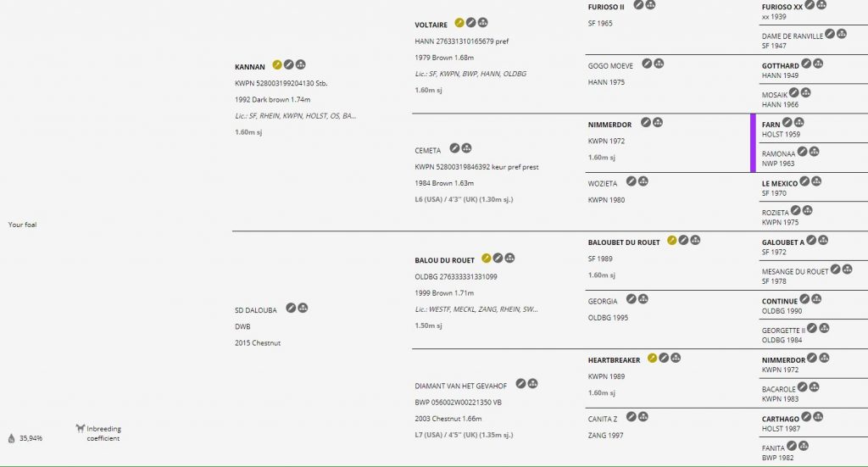868x467 pixels.
Task: Open the pedigree tree icon next to WOZIETA
Action: [643, 181]
